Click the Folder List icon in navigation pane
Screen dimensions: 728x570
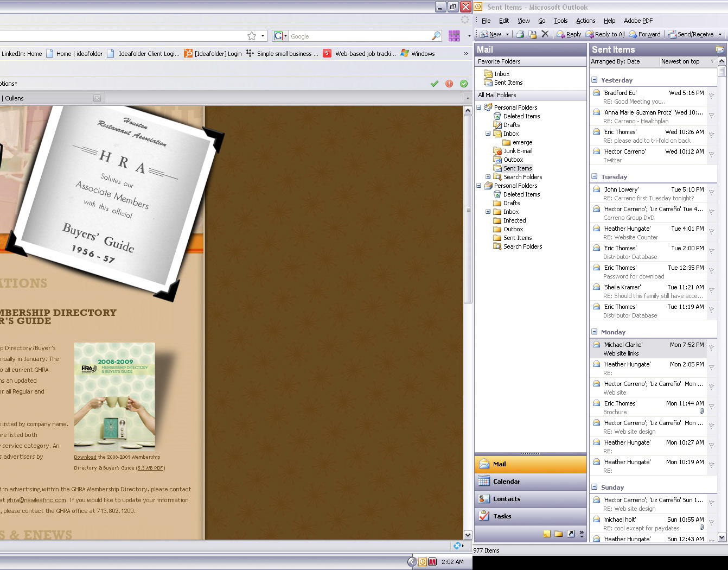pyautogui.click(x=559, y=534)
